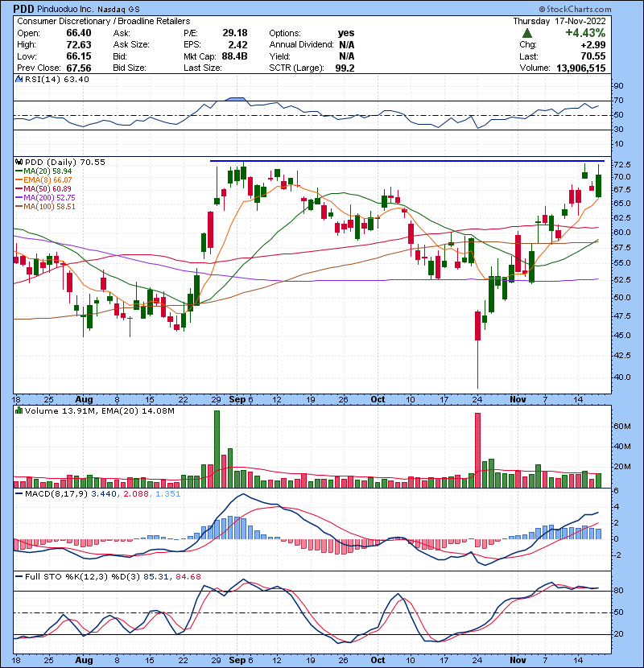Click the candlestick icon before PDD (Daily)
Image resolution: width=644 pixels, height=668 pixels.
19,162
